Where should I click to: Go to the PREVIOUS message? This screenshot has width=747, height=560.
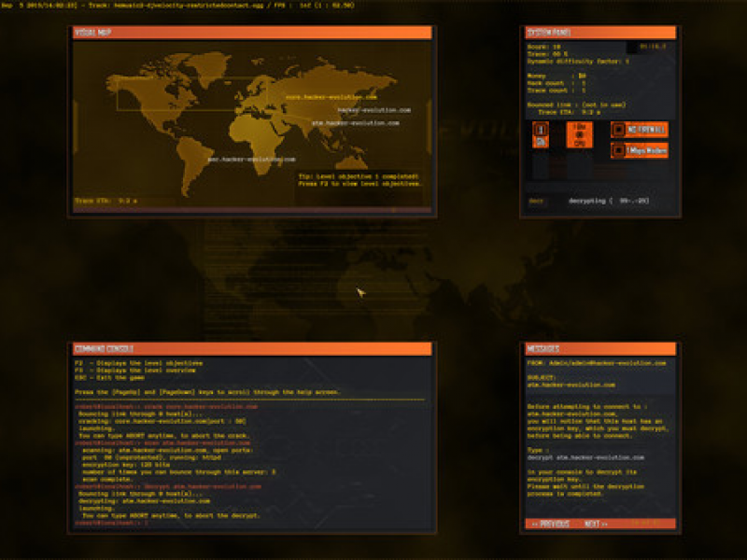click(551, 524)
